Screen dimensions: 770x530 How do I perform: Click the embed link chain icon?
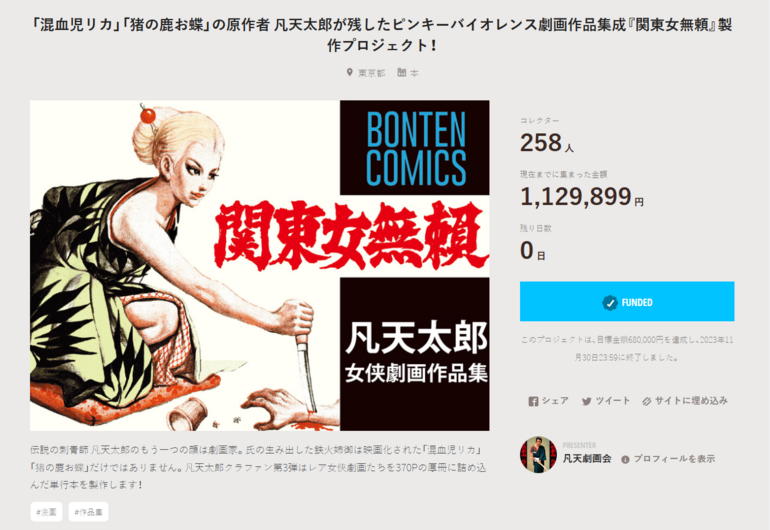click(x=647, y=401)
